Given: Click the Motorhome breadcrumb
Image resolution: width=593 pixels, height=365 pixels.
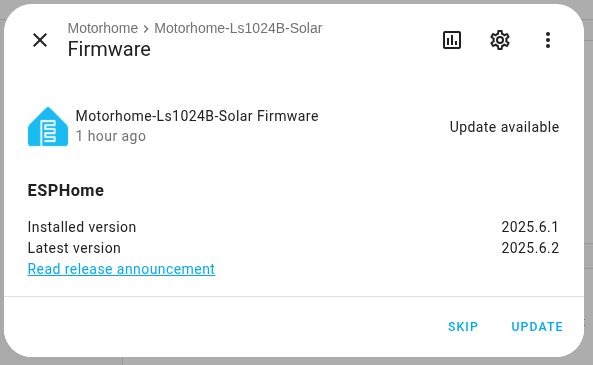Looking at the screenshot, I should pyautogui.click(x=102, y=28).
